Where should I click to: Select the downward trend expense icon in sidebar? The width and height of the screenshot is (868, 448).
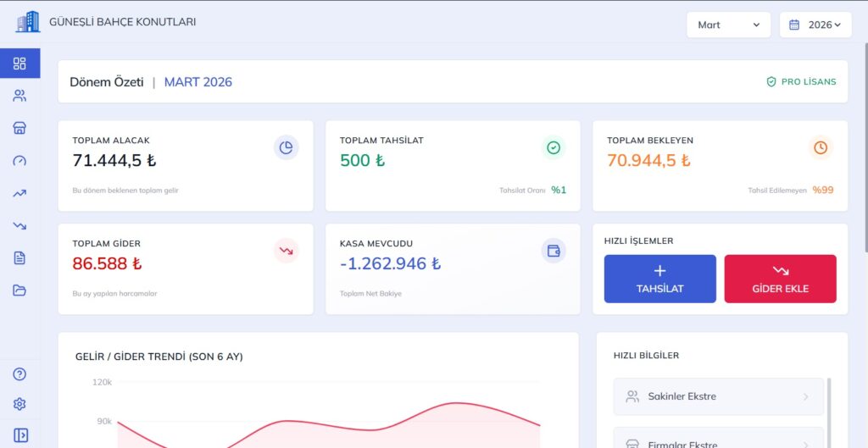[19, 225]
